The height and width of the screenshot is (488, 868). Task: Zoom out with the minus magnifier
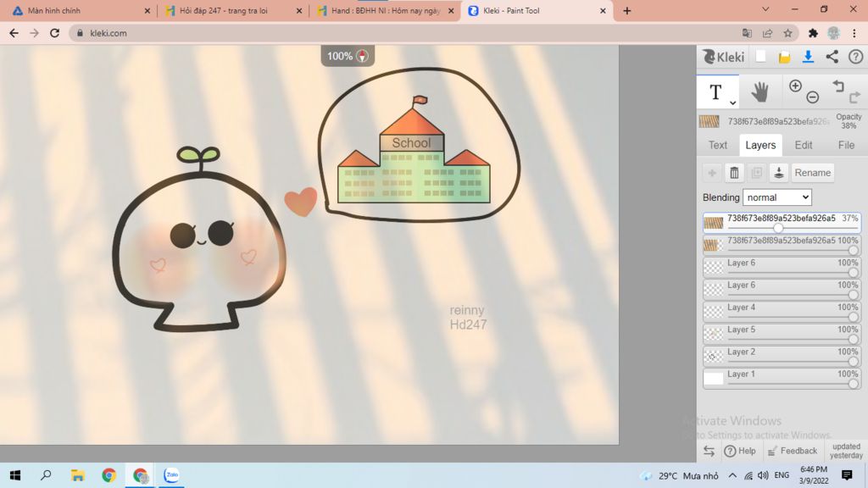(x=813, y=97)
